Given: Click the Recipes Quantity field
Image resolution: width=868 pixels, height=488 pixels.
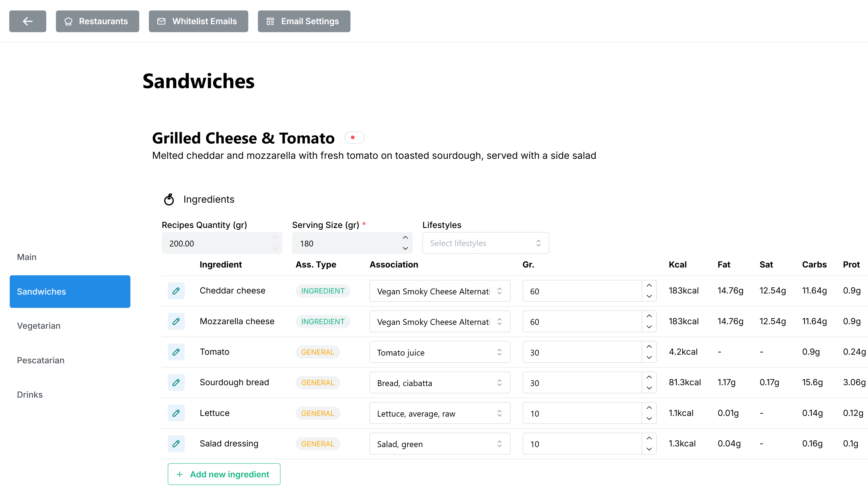Looking at the screenshot, I should tap(222, 243).
